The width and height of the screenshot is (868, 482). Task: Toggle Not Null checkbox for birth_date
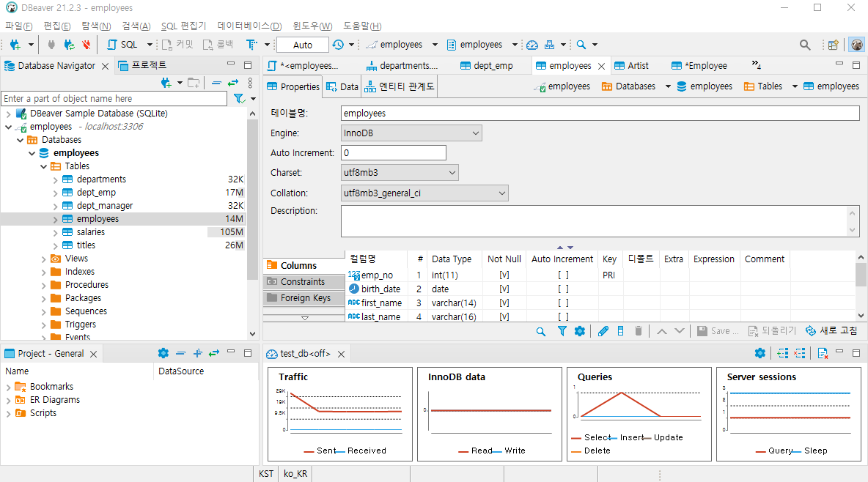504,289
